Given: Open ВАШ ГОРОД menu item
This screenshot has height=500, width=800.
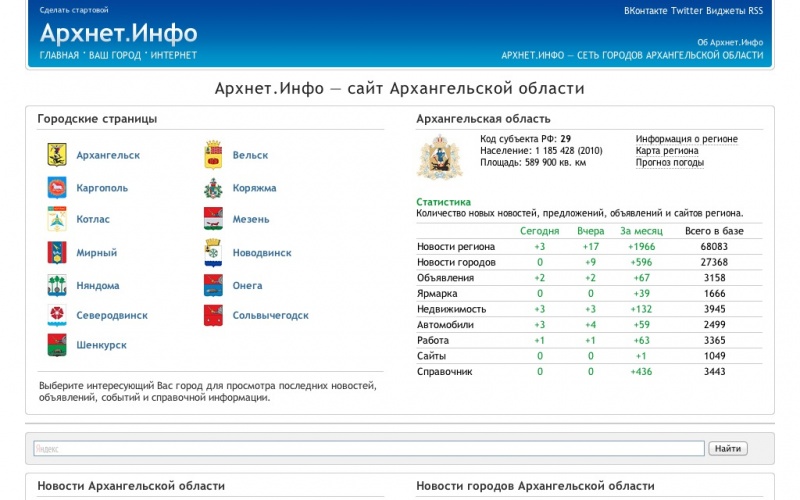Looking at the screenshot, I should pos(115,55).
